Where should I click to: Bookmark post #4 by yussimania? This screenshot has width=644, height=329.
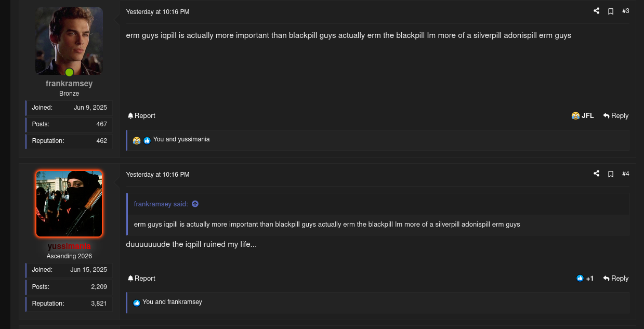point(611,174)
